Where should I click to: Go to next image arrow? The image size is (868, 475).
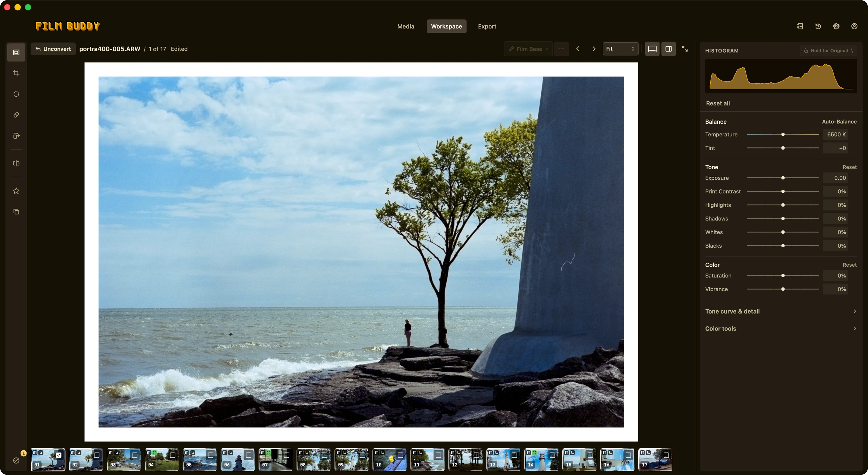click(594, 49)
